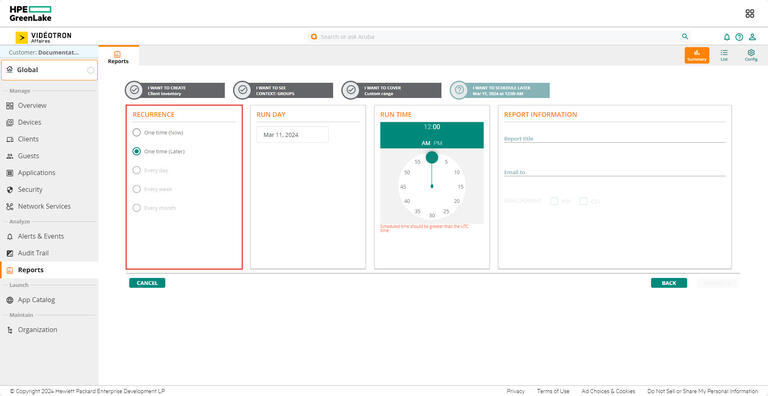The width and height of the screenshot is (768, 396).
Task: Click the clock hand knob at top
Action: (432, 157)
